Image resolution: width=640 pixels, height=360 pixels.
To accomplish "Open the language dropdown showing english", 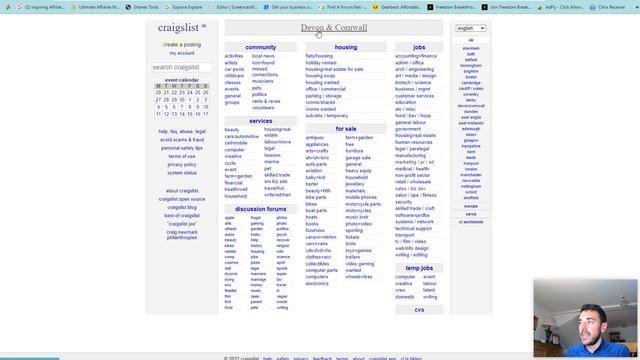I will pyautogui.click(x=471, y=28).
